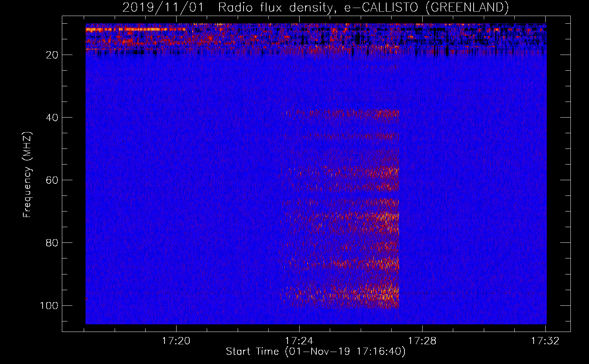Click the 'Start Time (01-Nov-19 17:16:40)' label
Viewport: 589px width, 364px height.
pyautogui.click(x=316, y=352)
